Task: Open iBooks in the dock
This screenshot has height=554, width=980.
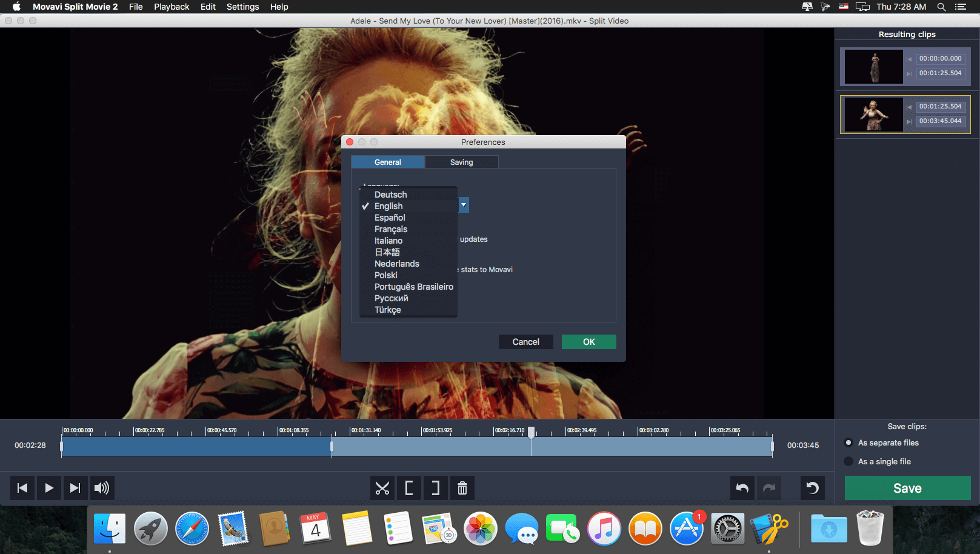Action: [x=645, y=529]
